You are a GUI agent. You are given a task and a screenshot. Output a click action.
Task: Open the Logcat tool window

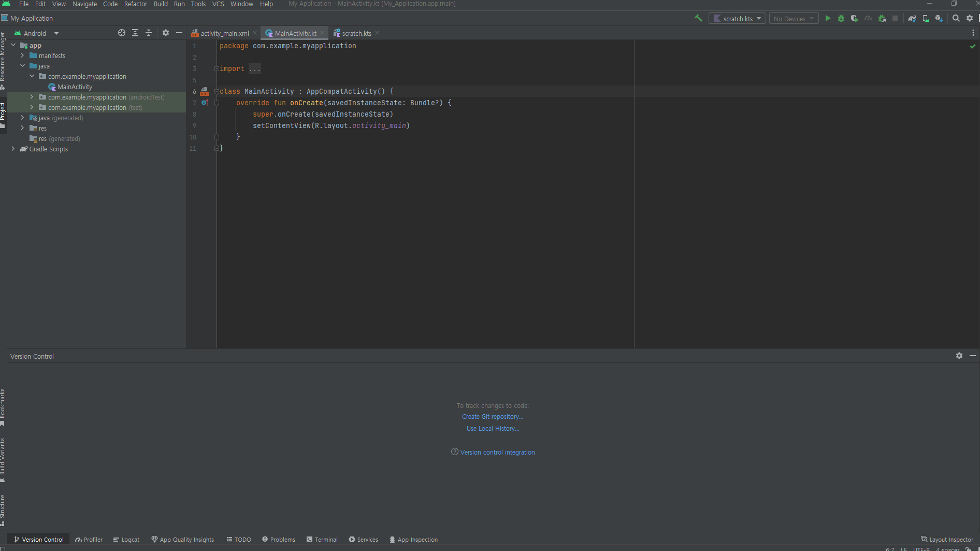pyautogui.click(x=126, y=540)
